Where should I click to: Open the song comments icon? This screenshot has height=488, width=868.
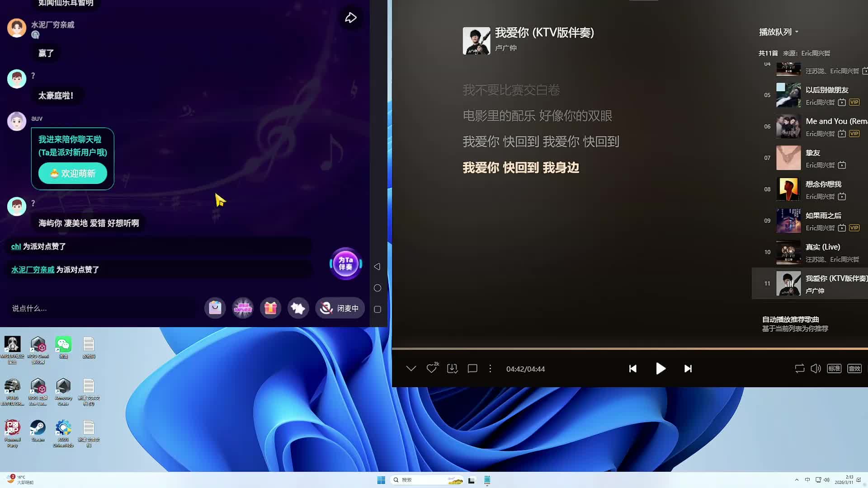coord(472,369)
